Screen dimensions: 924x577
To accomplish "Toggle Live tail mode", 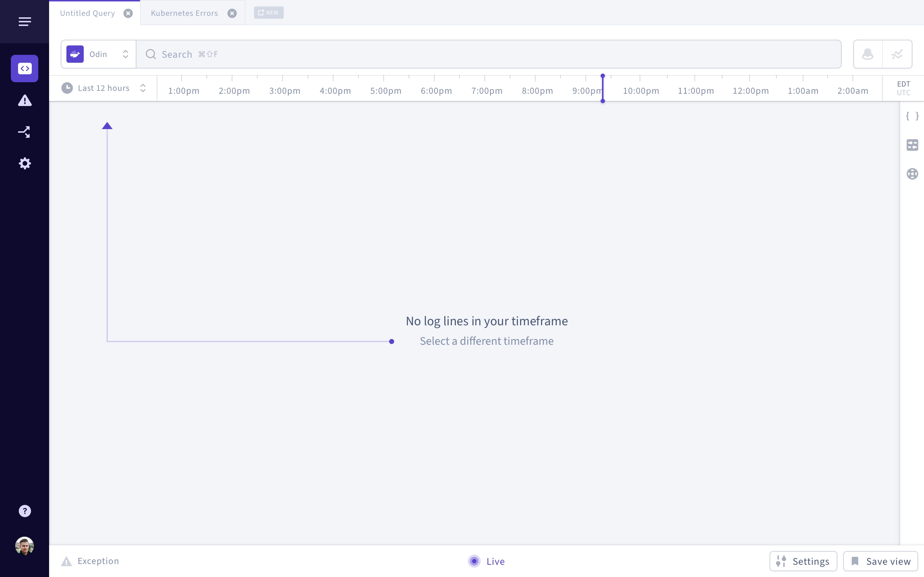I will tap(486, 561).
